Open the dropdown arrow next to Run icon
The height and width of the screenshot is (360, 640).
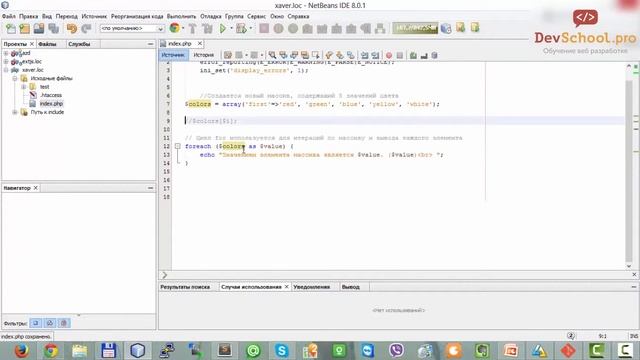click(231, 29)
